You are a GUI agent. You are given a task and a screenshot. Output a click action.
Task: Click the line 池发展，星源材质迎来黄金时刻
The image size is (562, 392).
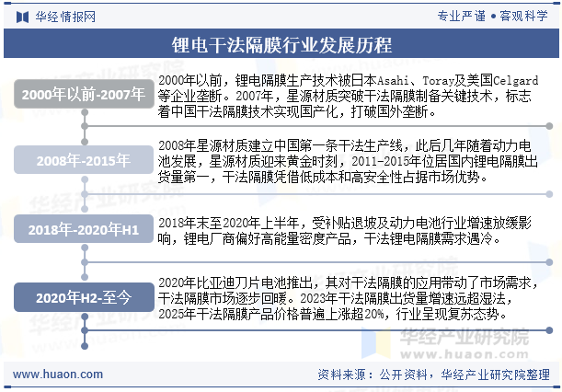348,161
